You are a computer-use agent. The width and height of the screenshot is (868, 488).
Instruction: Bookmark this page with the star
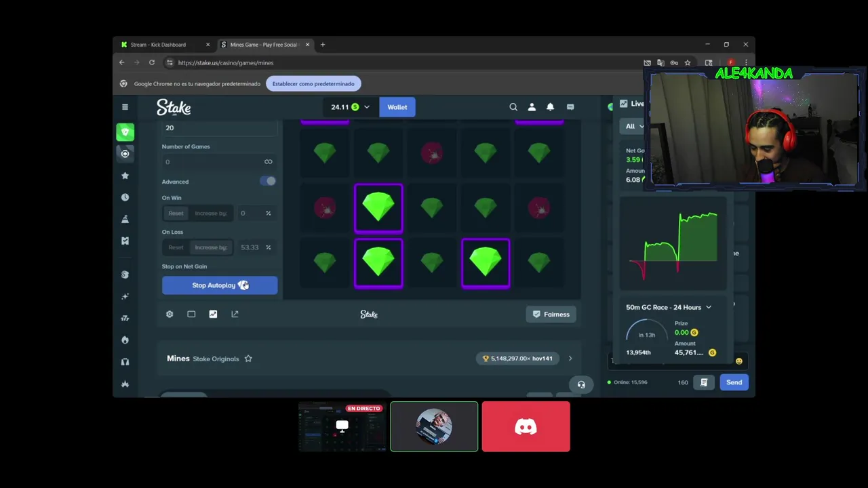[x=687, y=62]
